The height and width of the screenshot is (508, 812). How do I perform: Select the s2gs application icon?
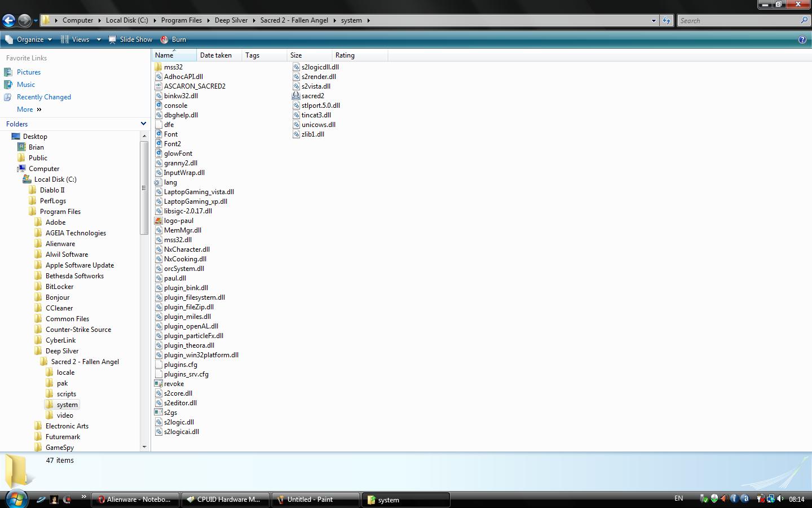(x=158, y=413)
